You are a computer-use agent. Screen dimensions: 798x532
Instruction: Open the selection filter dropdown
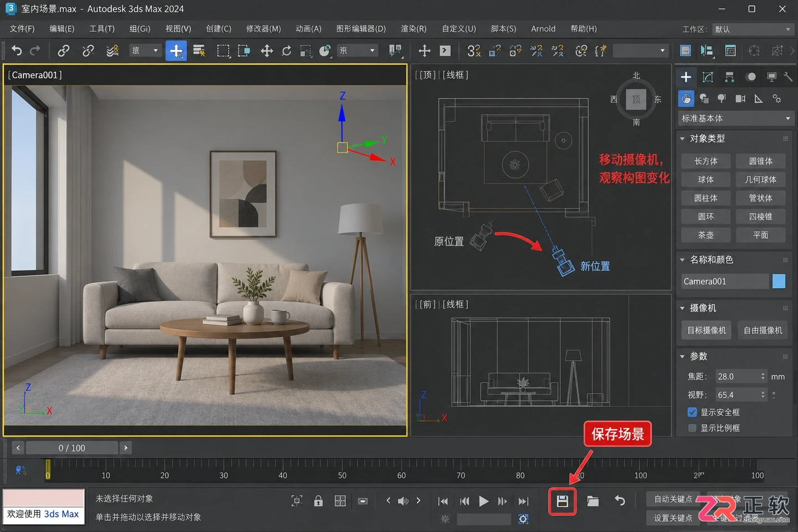145,51
